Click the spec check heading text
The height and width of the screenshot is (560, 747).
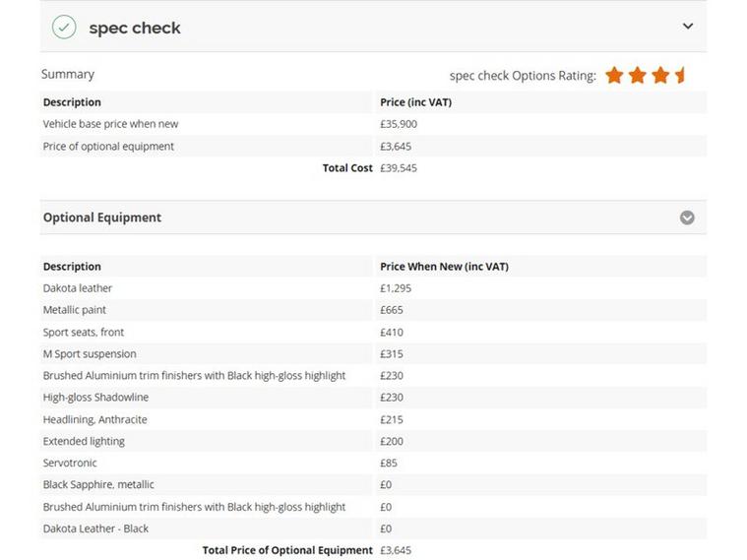pyautogui.click(x=135, y=29)
